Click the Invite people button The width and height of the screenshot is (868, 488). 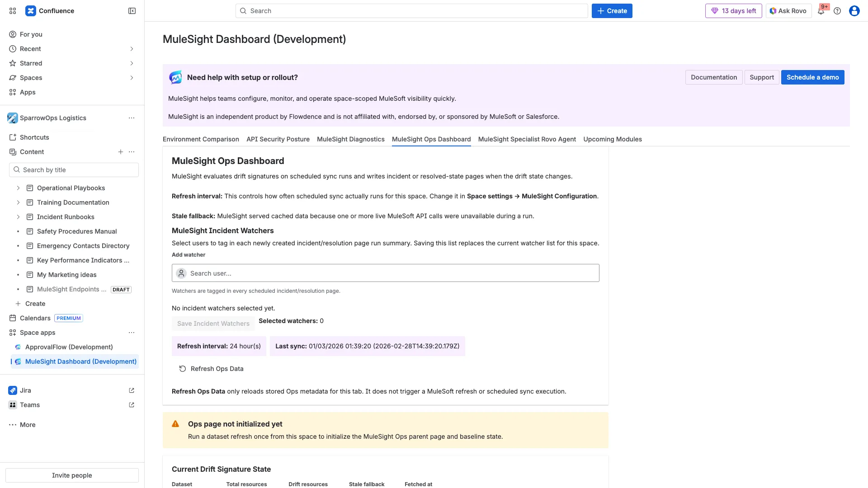71,475
